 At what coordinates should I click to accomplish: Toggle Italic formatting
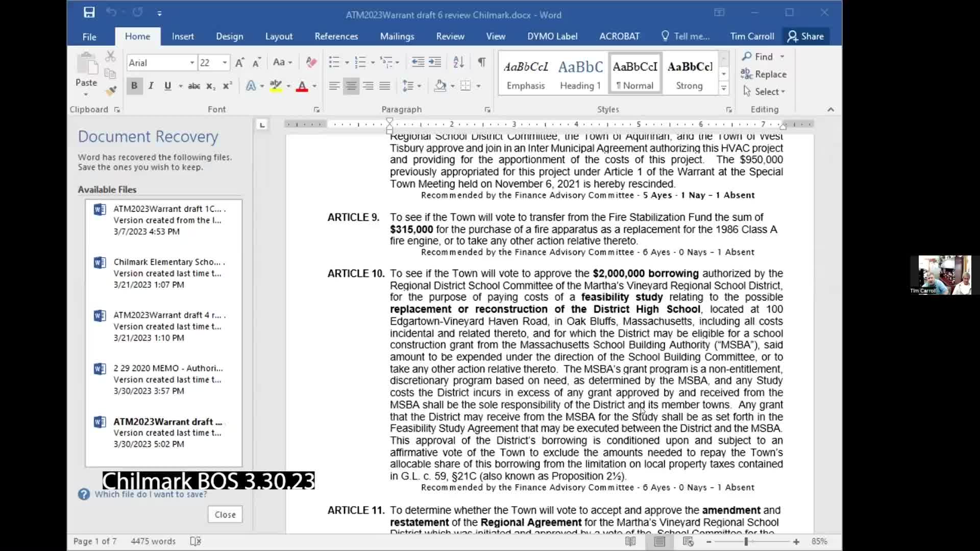[x=151, y=86]
